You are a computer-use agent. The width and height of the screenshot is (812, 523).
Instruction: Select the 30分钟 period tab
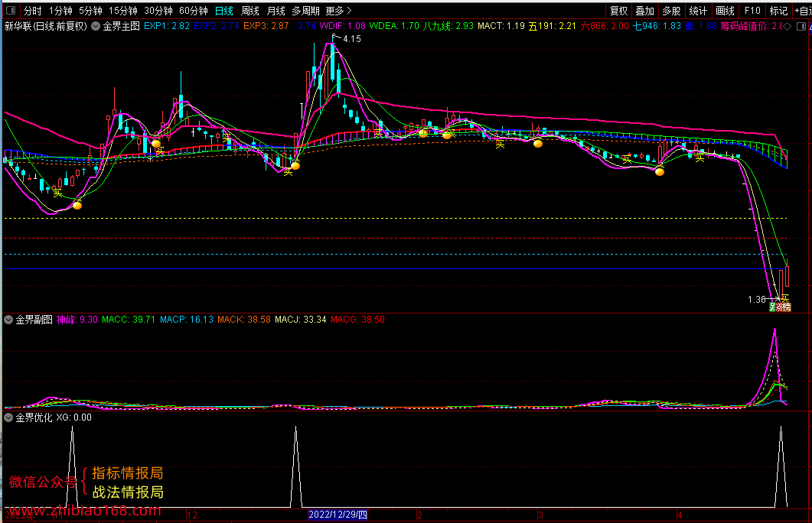158,11
